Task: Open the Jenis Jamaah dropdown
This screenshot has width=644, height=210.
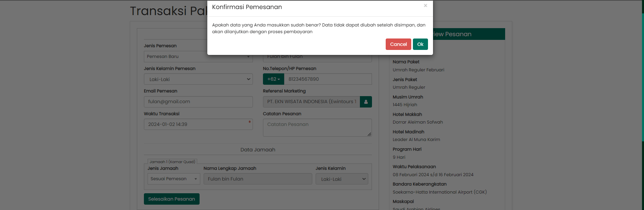Action: click(x=173, y=179)
